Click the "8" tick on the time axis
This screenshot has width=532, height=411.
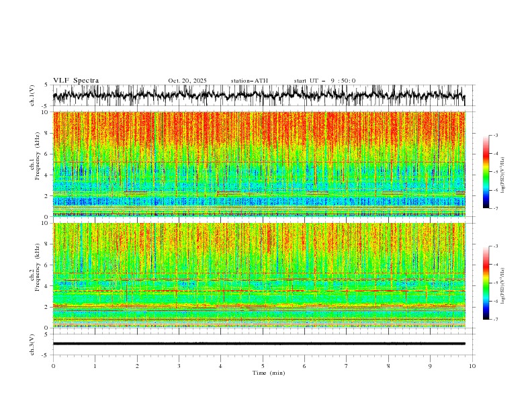[x=388, y=366]
